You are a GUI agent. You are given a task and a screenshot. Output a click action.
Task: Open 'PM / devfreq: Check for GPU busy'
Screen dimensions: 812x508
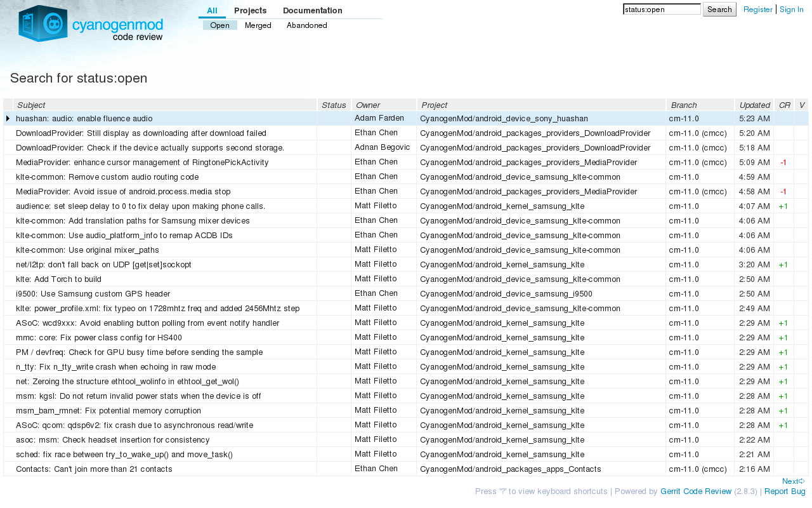[x=140, y=352]
